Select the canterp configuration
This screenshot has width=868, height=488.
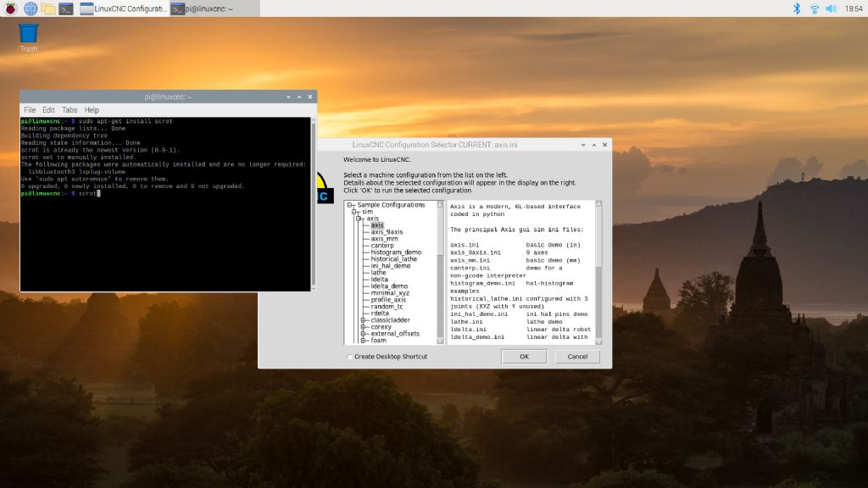point(382,245)
